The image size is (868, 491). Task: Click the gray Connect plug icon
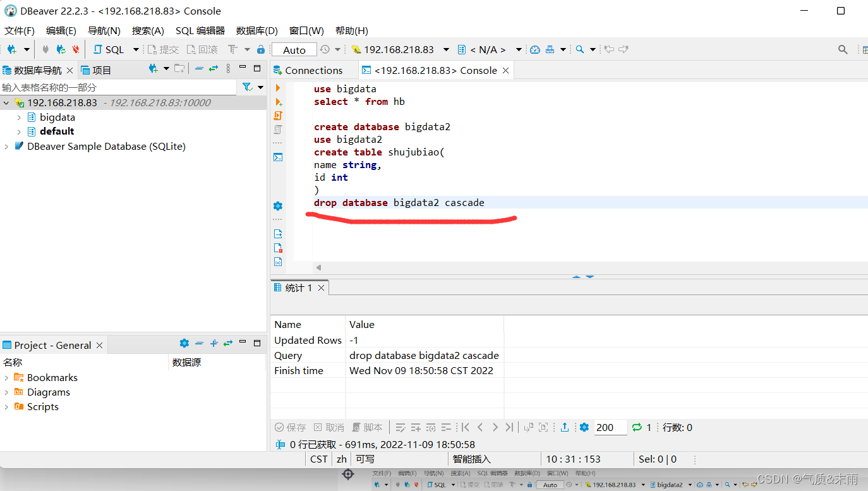click(x=45, y=49)
